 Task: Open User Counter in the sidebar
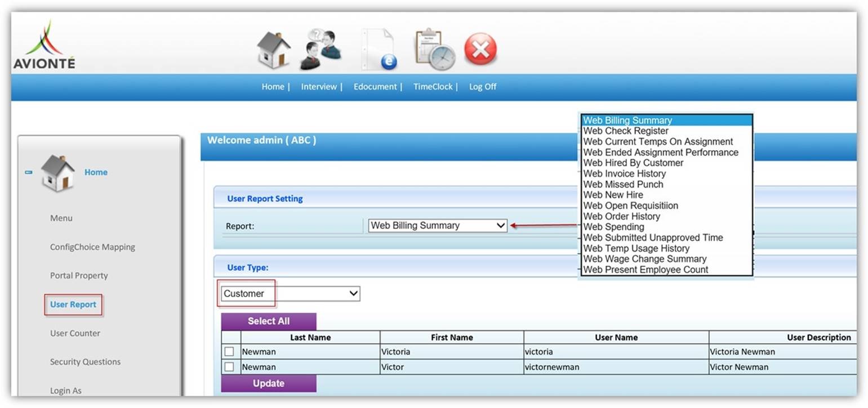pos(75,333)
